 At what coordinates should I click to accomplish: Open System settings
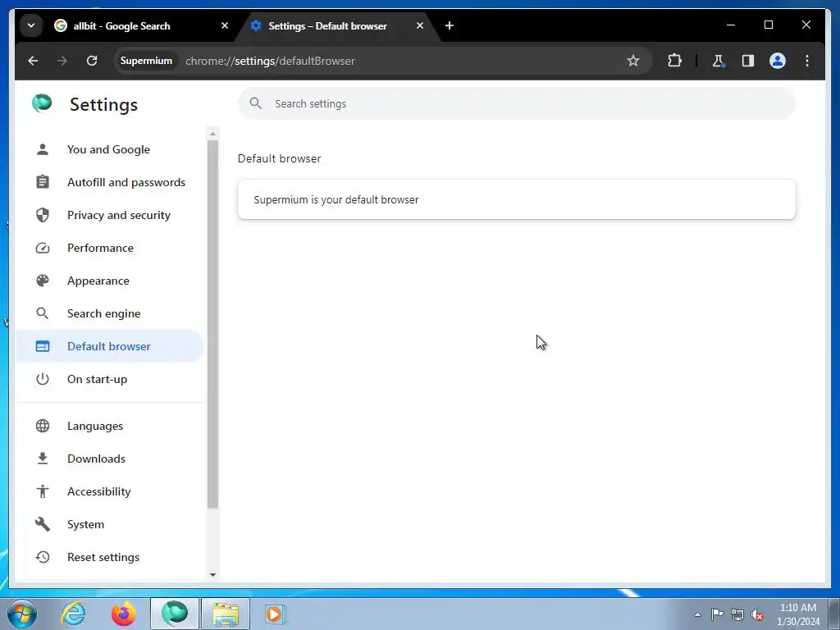[x=109, y=524]
